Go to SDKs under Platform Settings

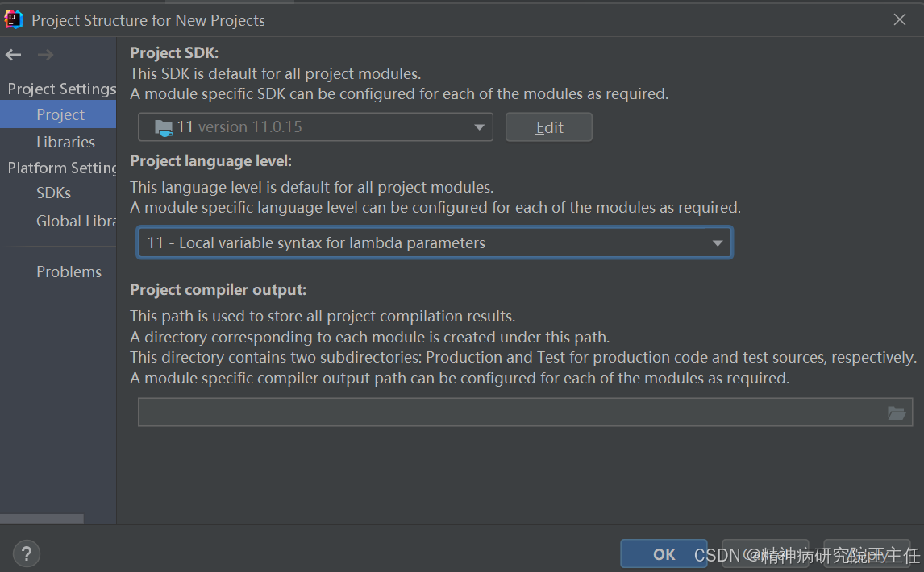click(54, 193)
